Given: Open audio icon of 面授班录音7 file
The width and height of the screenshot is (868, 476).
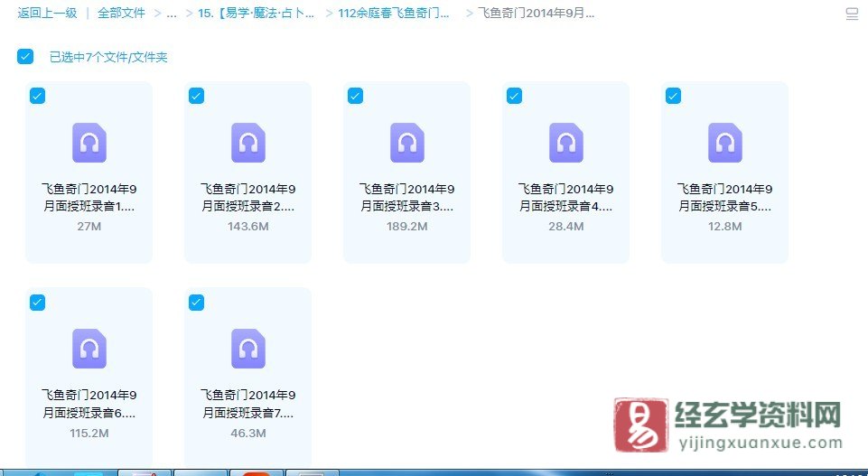Looking at the screenshot, I should [248, 349].
